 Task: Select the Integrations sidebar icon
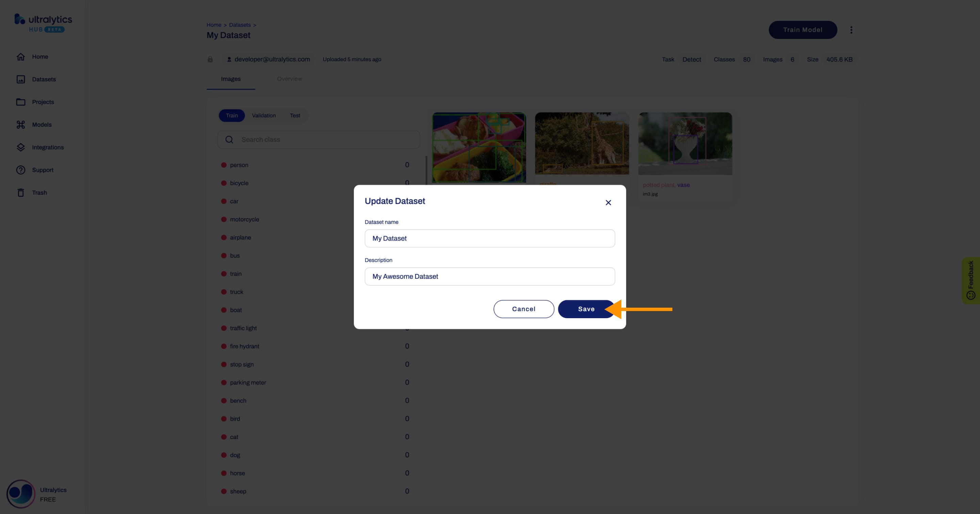pyautogui.click(x=20, y=147)
